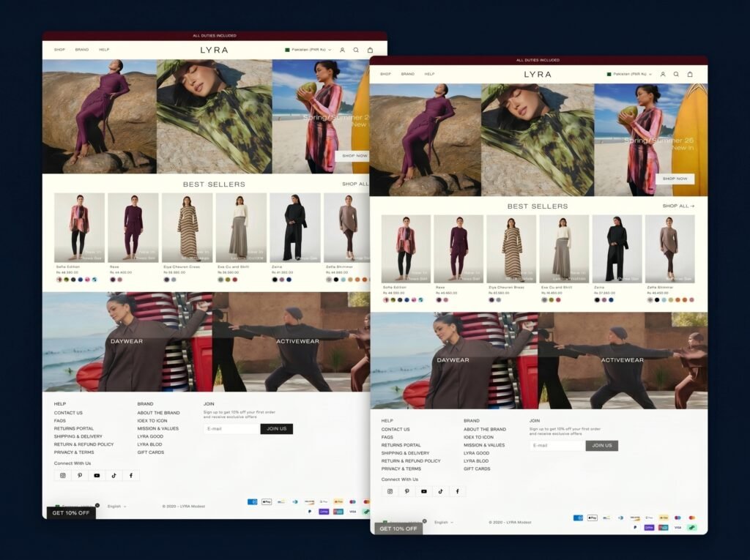Click JOIN US on the right page
Screen dimensions: 750x560
coord(602,445)
